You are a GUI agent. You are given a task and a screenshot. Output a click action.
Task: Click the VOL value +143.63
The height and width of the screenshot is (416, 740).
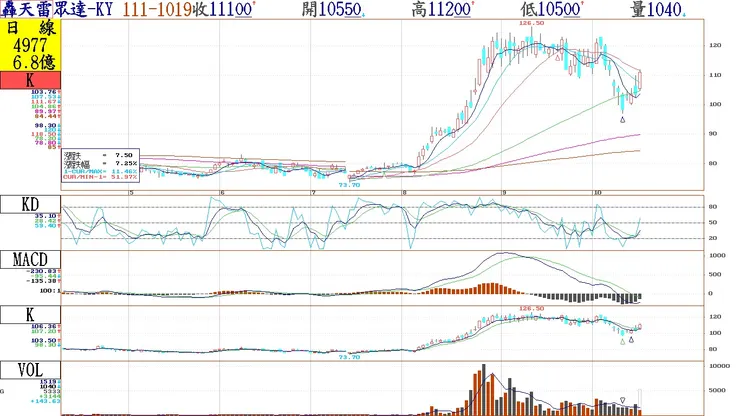coord(45,401)
